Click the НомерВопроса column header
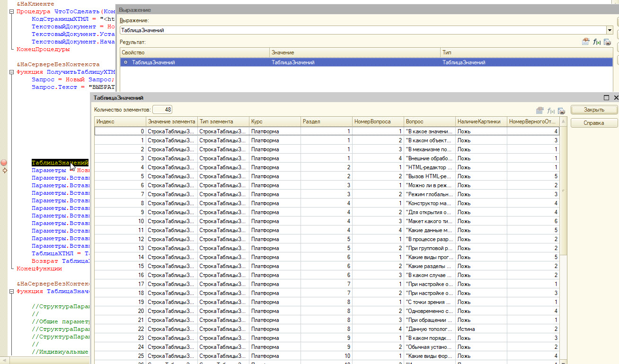This screenshot has height=364, width=619. 378,121
